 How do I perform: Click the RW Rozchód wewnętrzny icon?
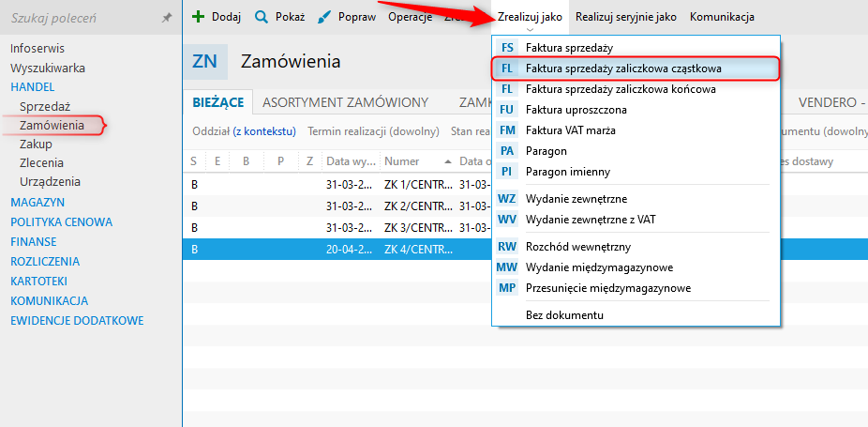[x=507, y=247]
